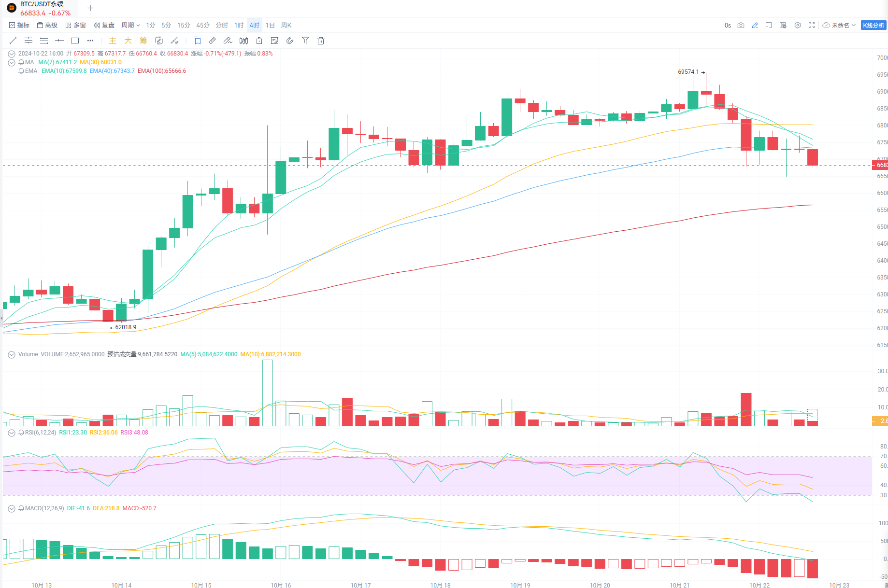Click the alert bell next to MACD

(21, 508)
